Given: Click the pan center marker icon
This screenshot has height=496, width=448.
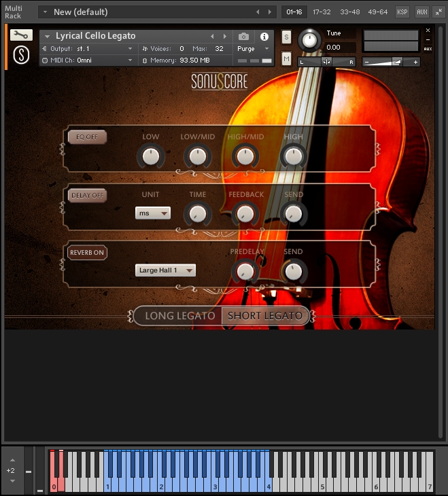Looking at the screenshot, I should pyautogui.click(x=326, y=62).
